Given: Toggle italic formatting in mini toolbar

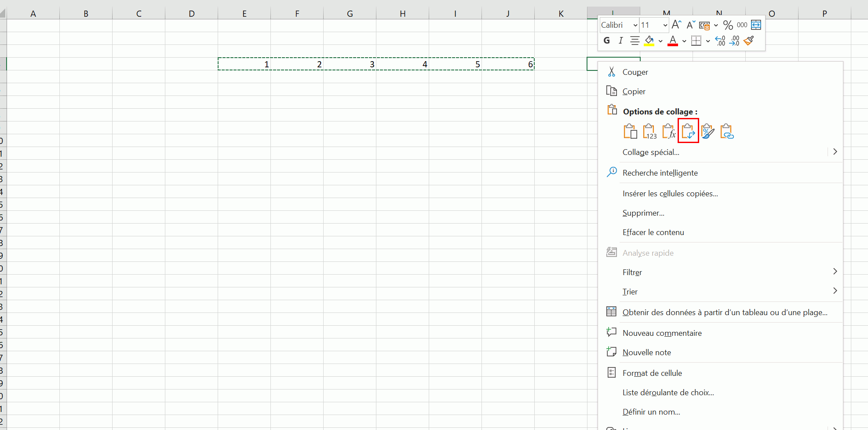Looking at the screenshot, I should [620, 41].
